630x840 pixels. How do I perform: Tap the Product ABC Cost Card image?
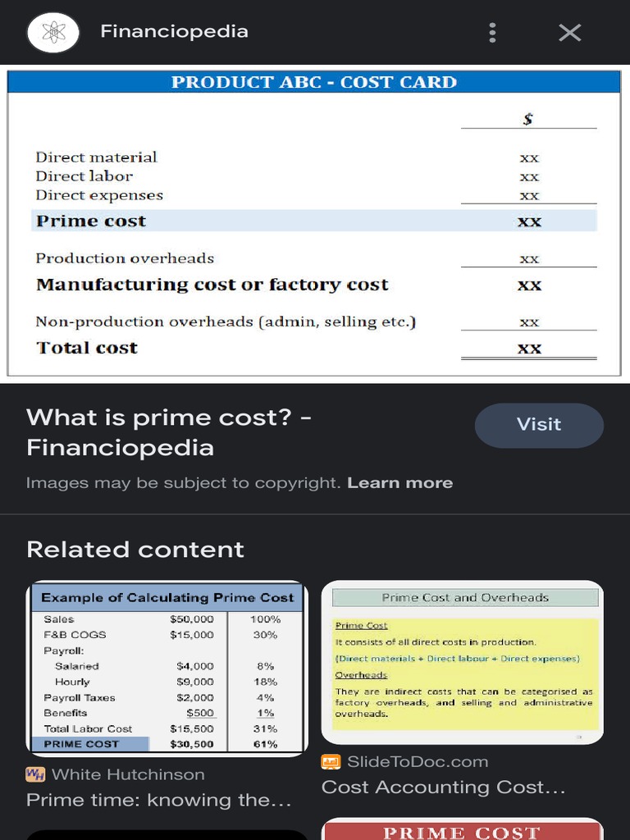click(314, 223)
